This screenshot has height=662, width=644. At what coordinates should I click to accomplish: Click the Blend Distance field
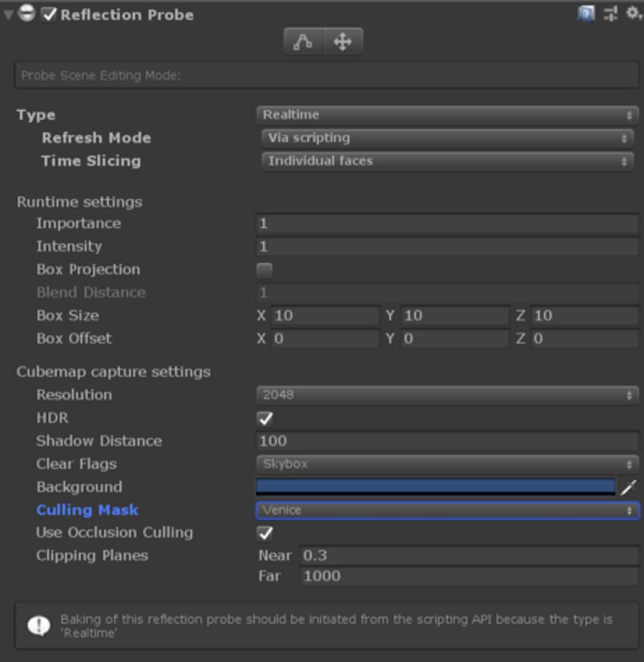pyautogui.click(x=447, y=292)
